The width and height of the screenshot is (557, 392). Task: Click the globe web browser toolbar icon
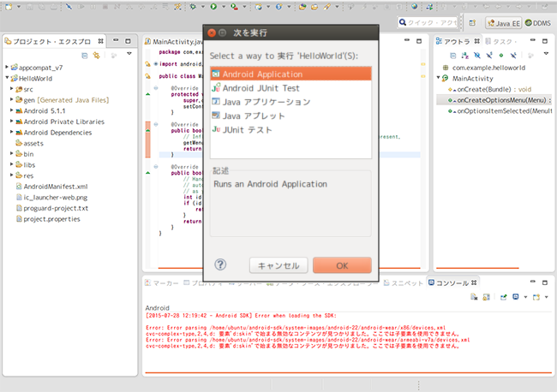[x=414, y=6]
